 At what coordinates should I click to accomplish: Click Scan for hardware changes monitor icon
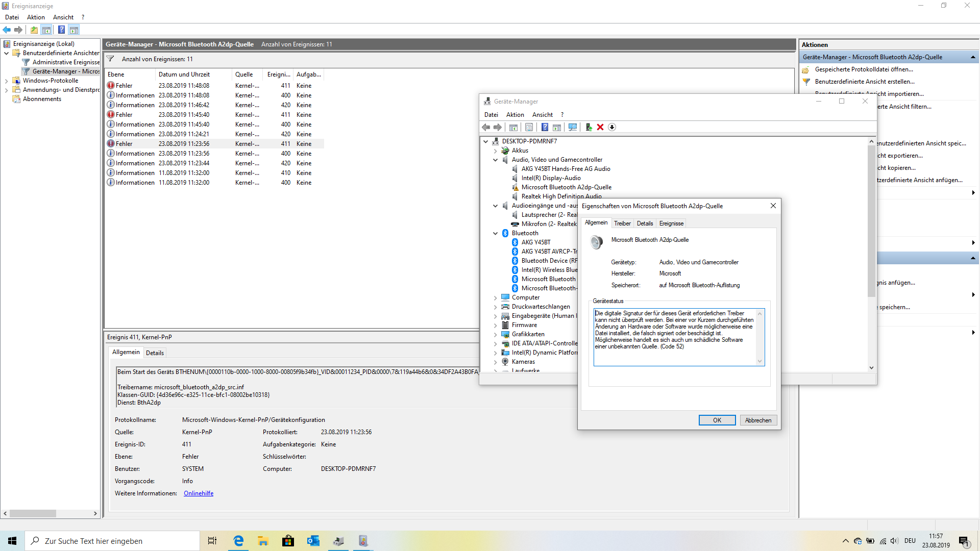coord(573,127)
